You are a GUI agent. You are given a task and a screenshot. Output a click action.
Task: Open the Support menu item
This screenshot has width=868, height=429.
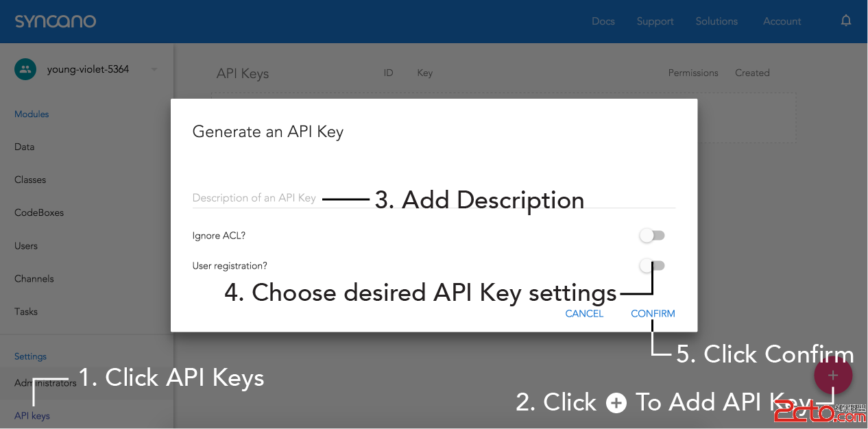pyautogui.click(x=655, y=21)
